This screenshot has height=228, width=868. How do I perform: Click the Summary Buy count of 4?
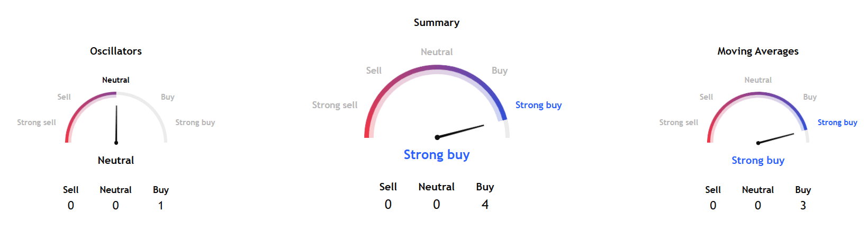(x=485, y=205)
